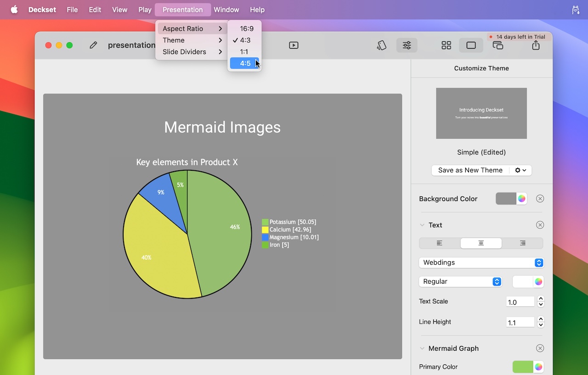
Task: Click the Calcium [42.96] legend entry
Action: pos(287,229)
